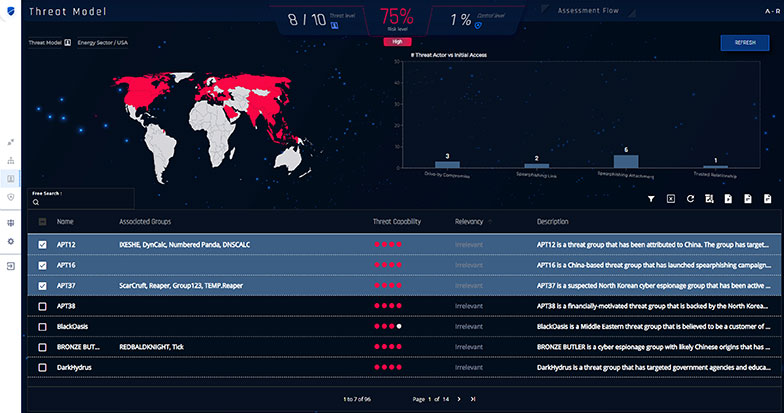The height and width of the screenshot is (413, 784).
Task: Open the hierarchy diagram icon in sidebar
Action: (x=11, y=160)
